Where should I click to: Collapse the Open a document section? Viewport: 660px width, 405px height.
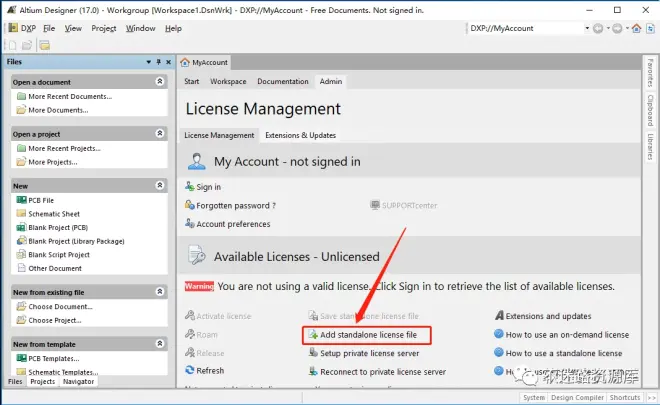click(x=160, y=81)
